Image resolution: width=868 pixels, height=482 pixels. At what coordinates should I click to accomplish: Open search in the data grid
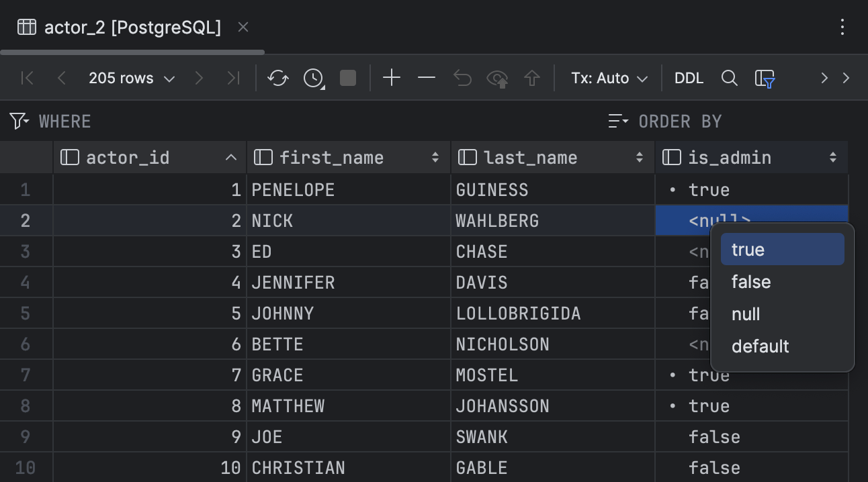[730, 78]
